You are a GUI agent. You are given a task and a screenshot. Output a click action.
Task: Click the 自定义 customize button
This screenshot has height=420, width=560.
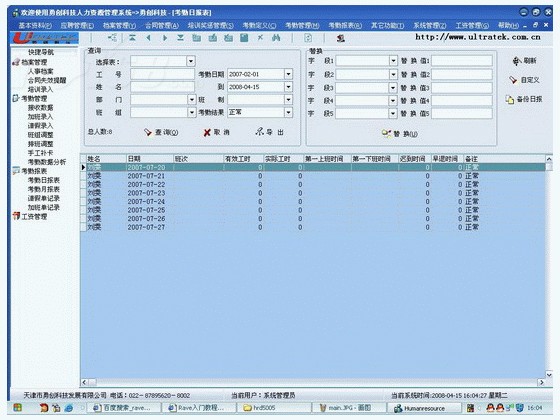524,80
